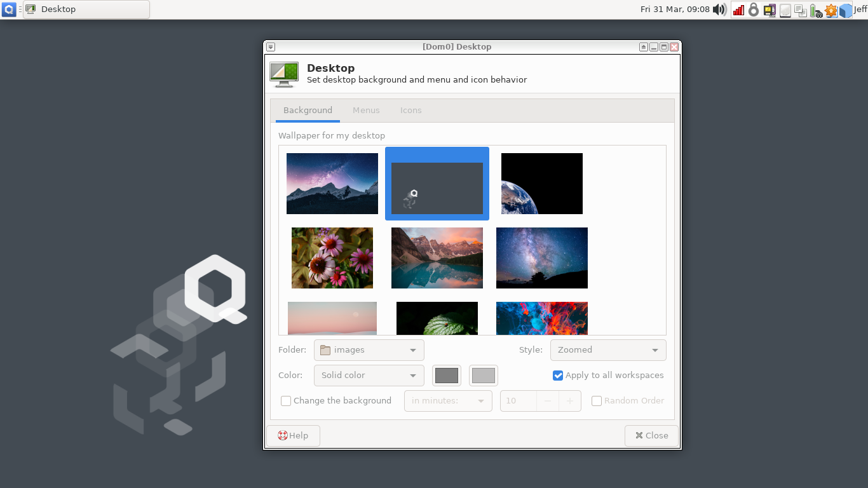Click the dark gray first color swatch
Screen dimensions: 868x488
coord(447,376)
